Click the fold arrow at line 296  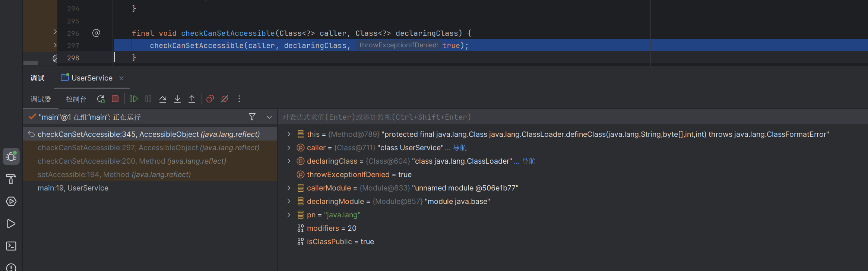[55, 32]
